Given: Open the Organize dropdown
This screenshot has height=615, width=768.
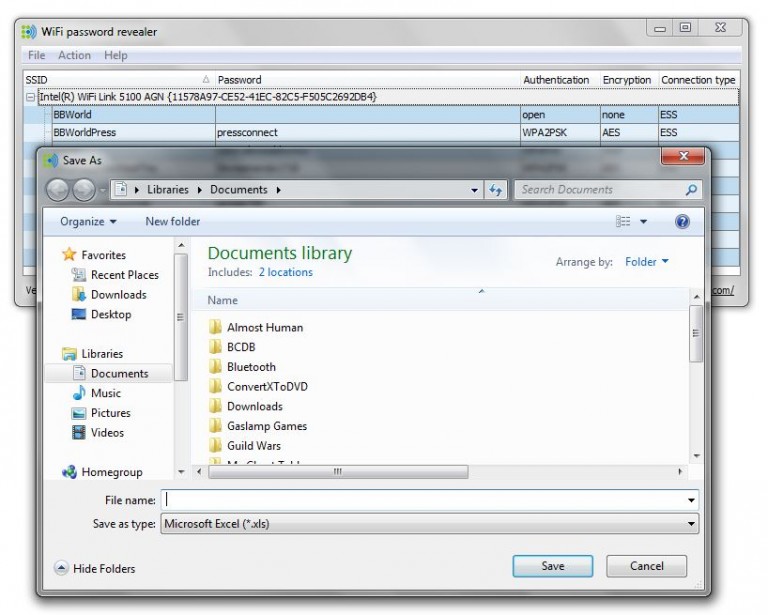Looking at the screenshot, I should (88, 221).
